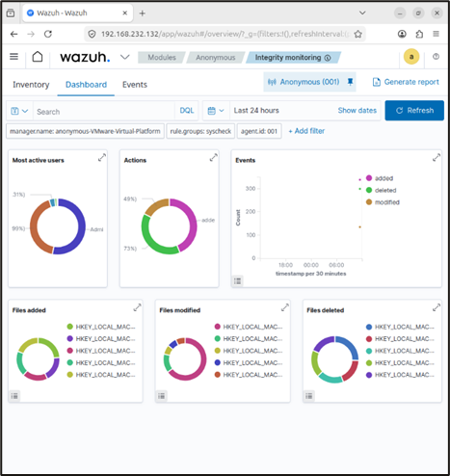Click the browser address bar URL
The image size is (450, 476).
click(225, 34)
